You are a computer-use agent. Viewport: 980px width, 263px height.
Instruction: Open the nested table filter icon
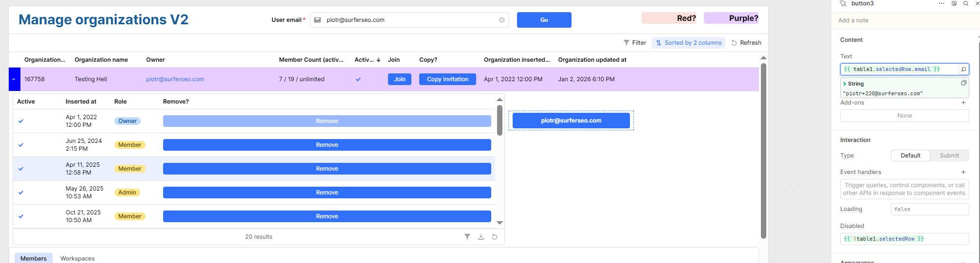[x=467, y=237]
